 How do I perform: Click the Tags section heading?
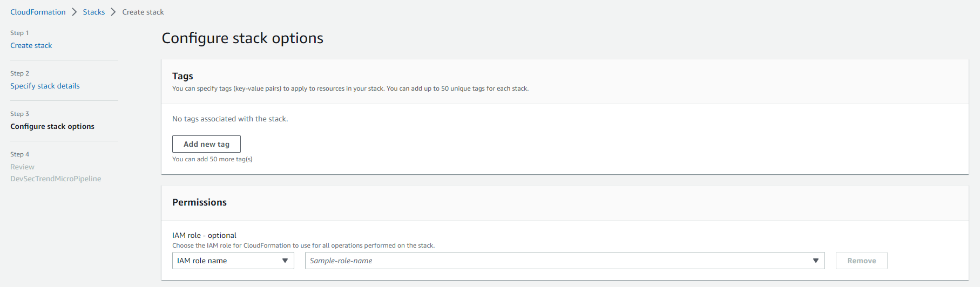183,76
